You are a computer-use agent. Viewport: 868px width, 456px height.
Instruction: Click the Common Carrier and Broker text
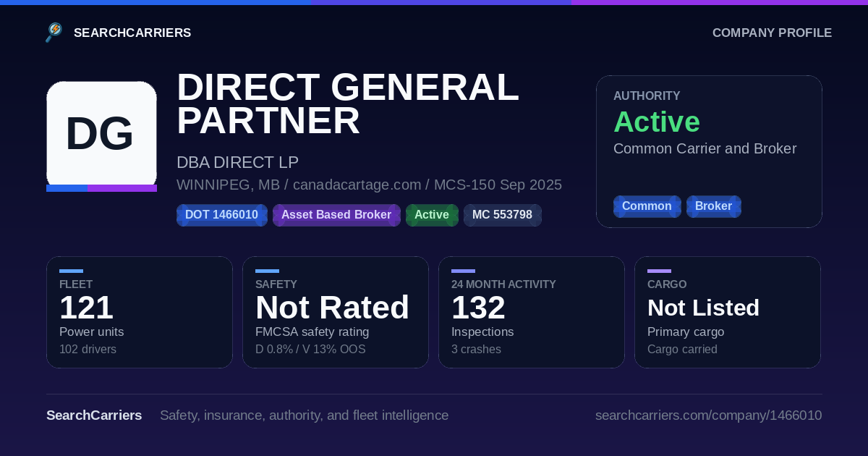[705, 148]
